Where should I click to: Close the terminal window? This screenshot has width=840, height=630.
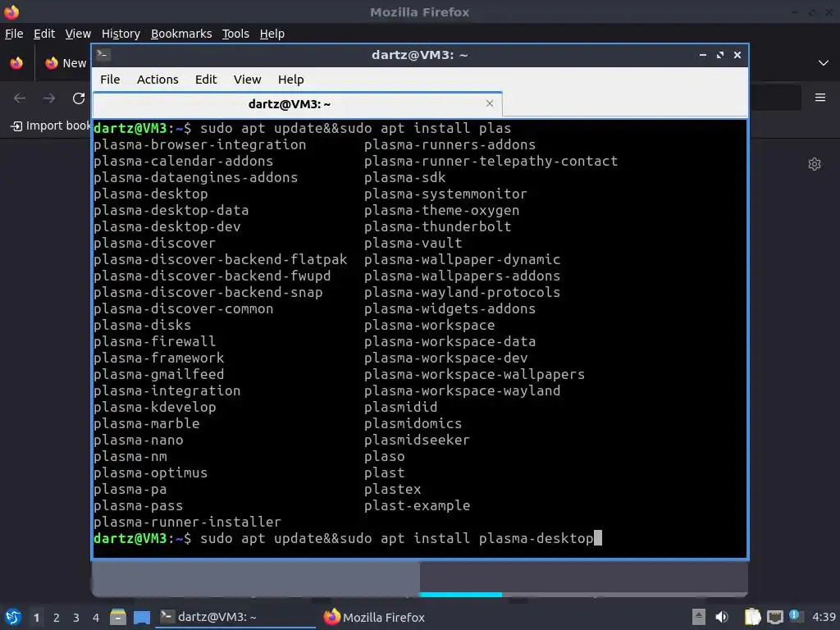(x=737, y=55)
